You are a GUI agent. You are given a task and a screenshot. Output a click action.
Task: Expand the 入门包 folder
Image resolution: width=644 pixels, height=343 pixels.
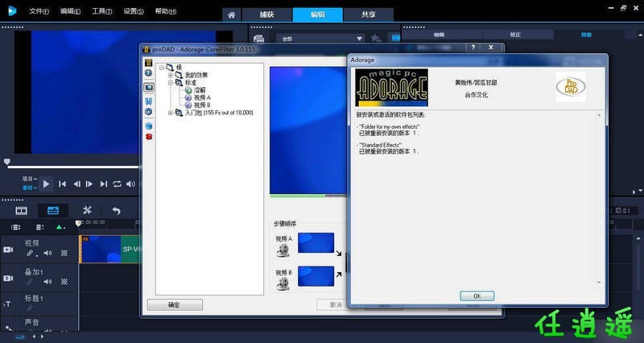point(171,113)
